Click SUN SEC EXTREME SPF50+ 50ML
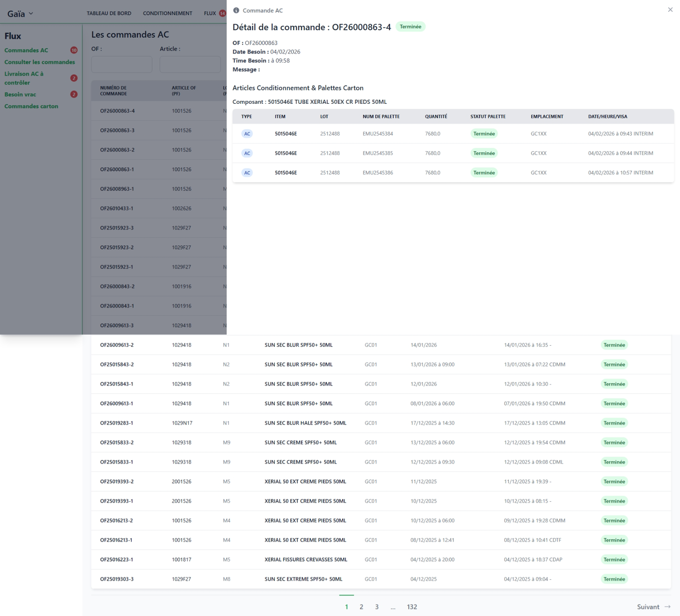The height and width of the screenshot is (616, 680). pyautogui.click(x=303, y=579)
